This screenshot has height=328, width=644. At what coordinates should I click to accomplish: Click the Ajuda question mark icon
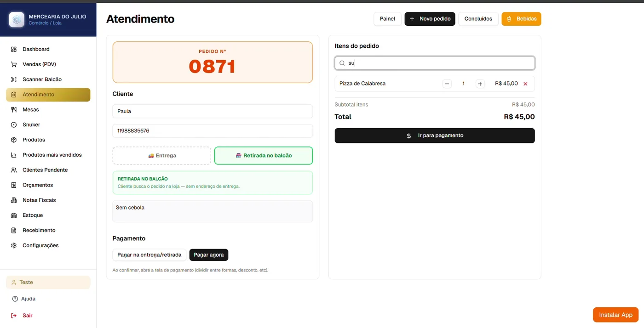pyautogui.click(x=15, y=299)
